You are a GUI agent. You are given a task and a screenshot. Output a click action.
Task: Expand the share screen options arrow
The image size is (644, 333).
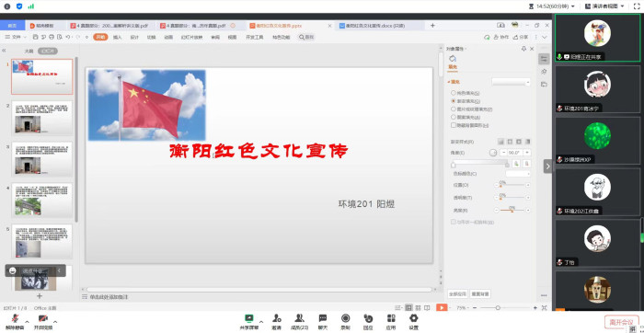(x=260, y=322)
